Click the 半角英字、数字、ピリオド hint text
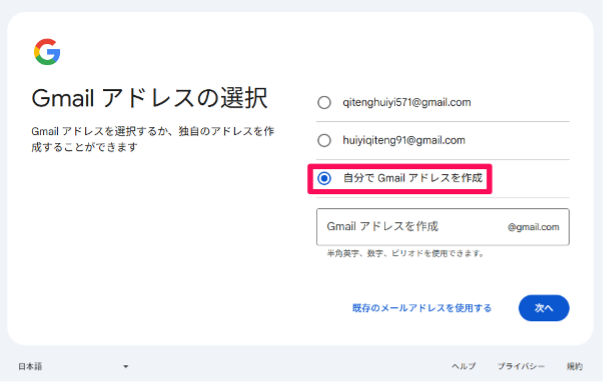Screen dimensions: 604x382 pyautogui.click(x=406, y=253)
